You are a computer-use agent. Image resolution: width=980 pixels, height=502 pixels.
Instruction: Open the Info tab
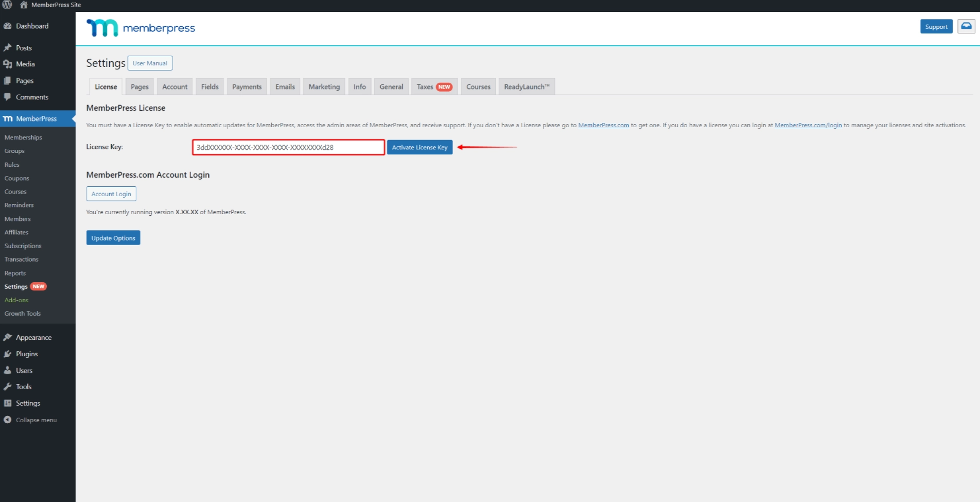360,86
